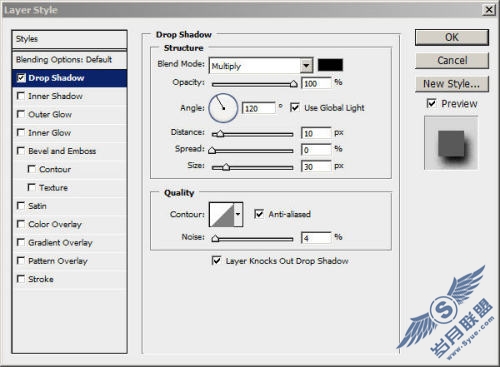Uncheck Layer Knocks Out Drop Shadow
The image size is (500, 367).
pos(216,260)
